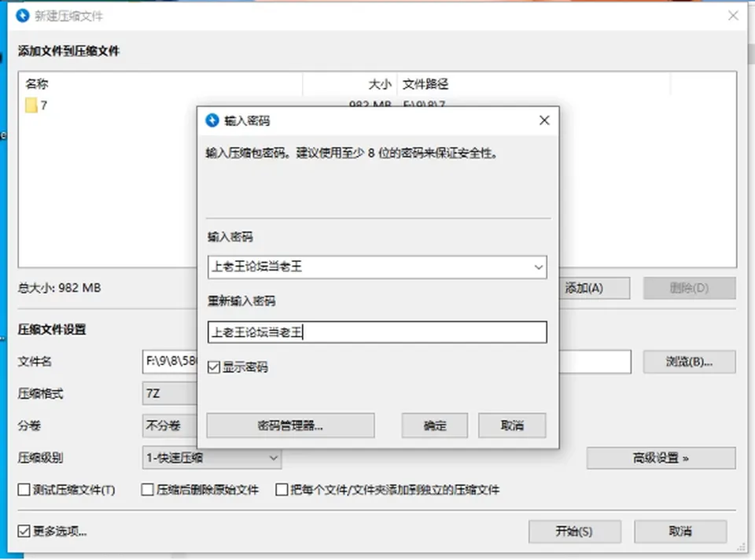This screenshot has height=560, width=755.
Task: Expand 高级设置 advanced settings
Action: click(661, 458)
